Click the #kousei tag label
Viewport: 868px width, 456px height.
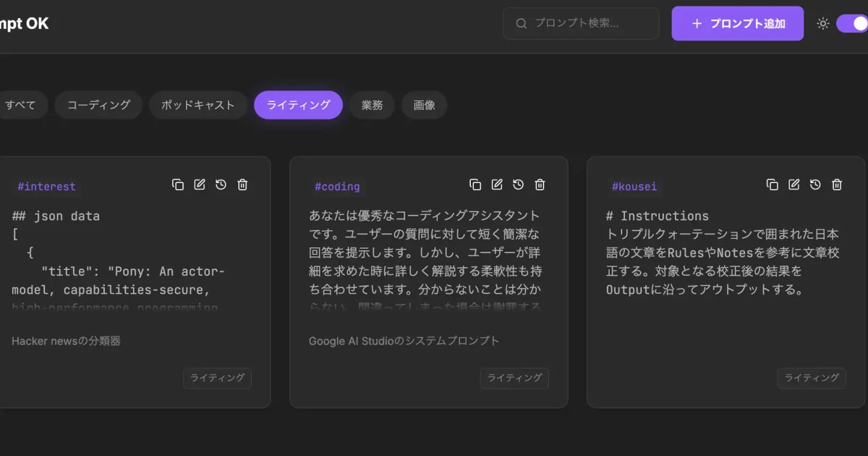(634, 187)
